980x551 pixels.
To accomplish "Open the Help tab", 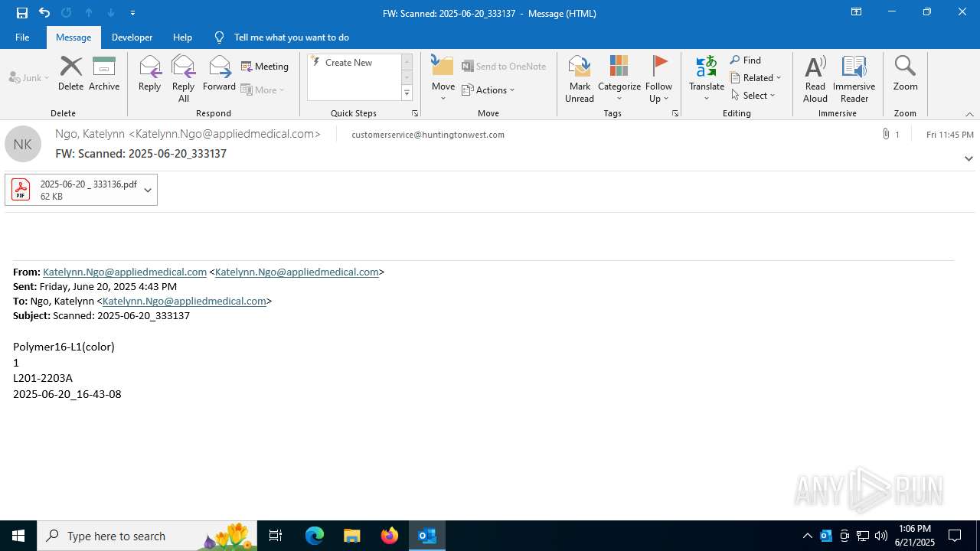I will tap(182, 37).
